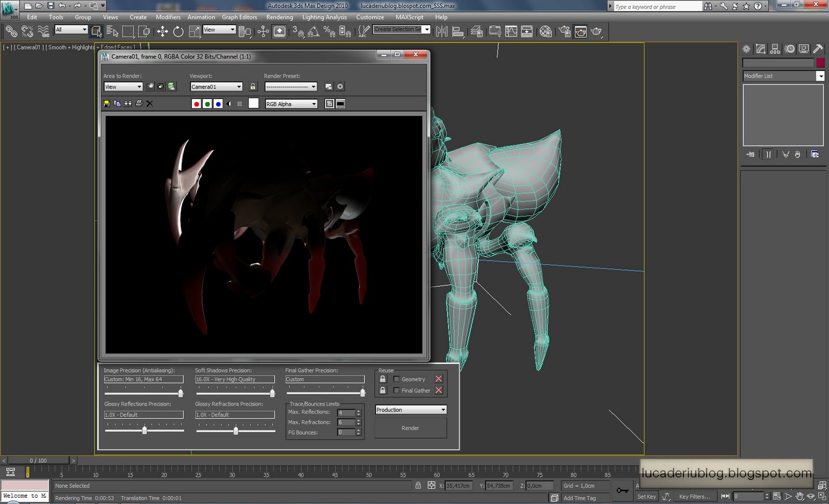Open the Lighting Analysis menu
The height and width of the screenshot is (504, 829).
tap(325, 17)
